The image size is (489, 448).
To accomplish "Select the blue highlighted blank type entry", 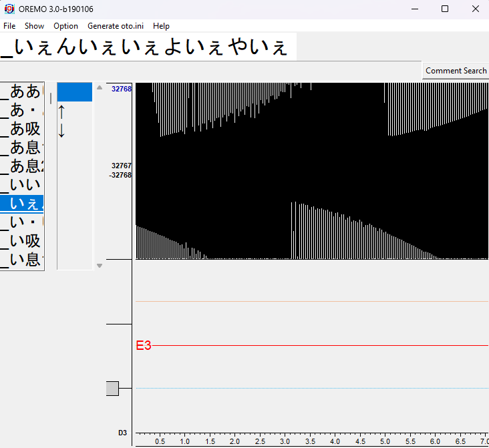I will coord(75,92).
